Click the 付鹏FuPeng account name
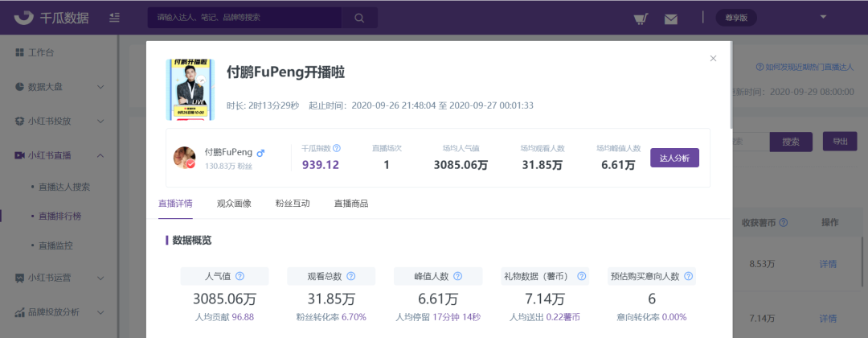The image size is (868, 338). point(228,152)
